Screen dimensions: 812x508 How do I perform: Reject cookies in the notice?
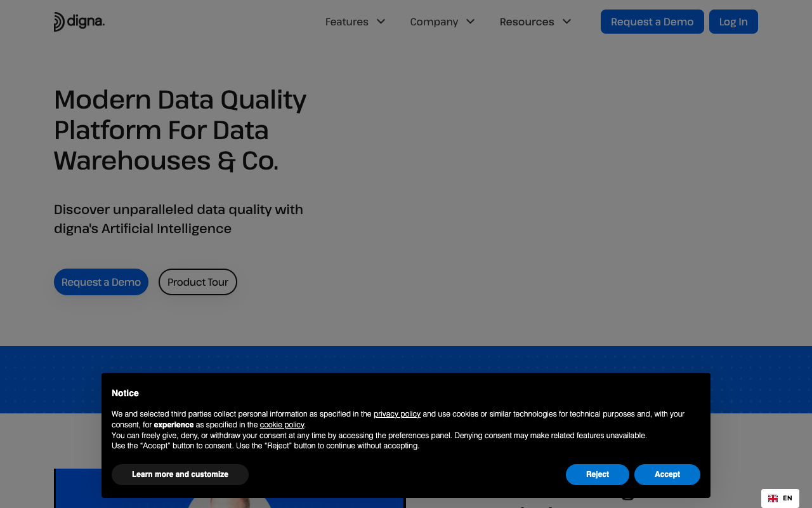(598, 474)
